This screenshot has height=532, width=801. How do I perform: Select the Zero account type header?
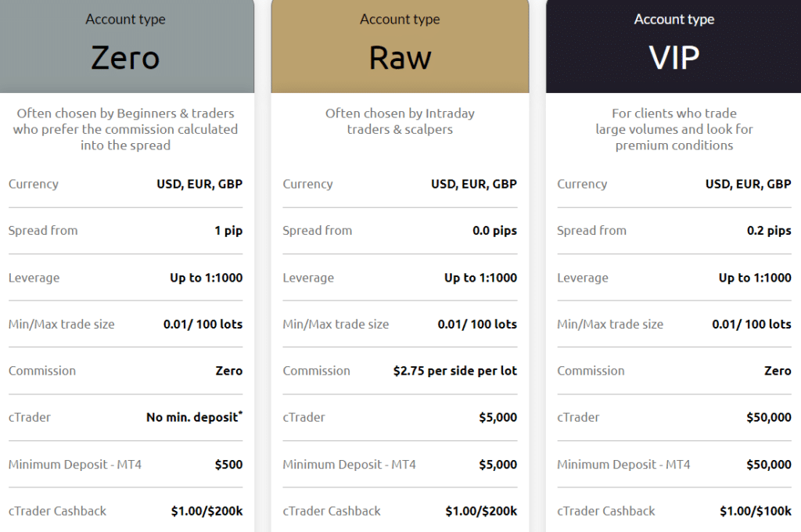click(x=127, y=46)
